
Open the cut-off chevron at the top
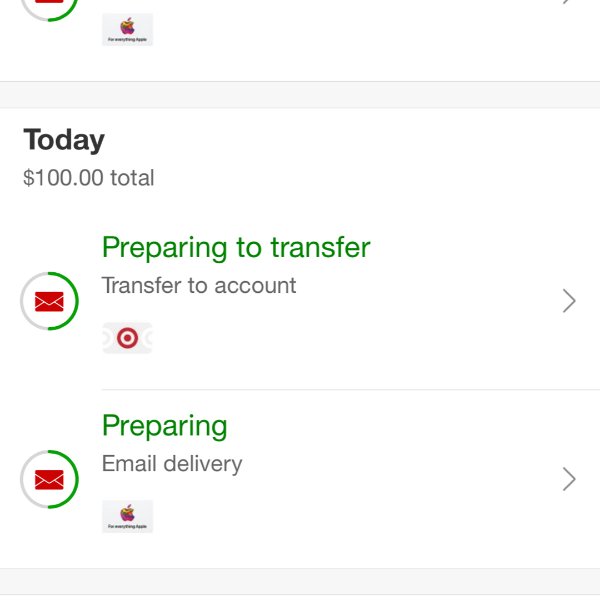click(x=569, y=2)
